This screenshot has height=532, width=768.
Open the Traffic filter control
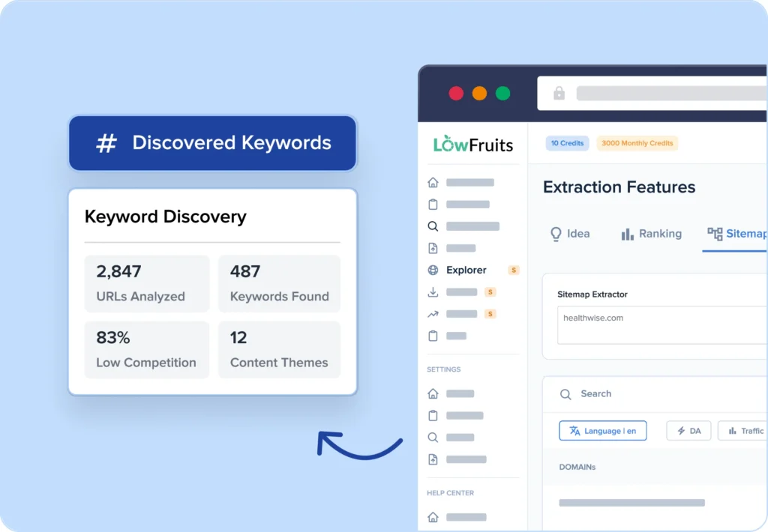(x=744, y=430)
